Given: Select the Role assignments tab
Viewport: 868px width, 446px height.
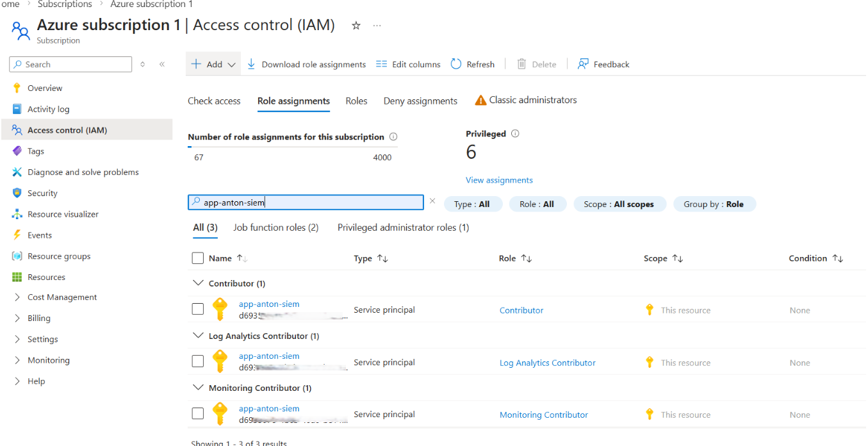Looking at the screenshot, I should click(x=293, y=101).
